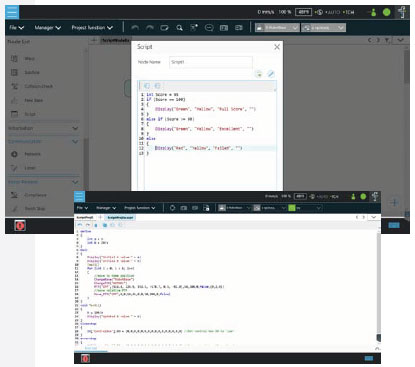Open the green-icon dropdown in lower toolbar
Image resolution: width=415 pixels, height=367 pixels.
point(305,208)
